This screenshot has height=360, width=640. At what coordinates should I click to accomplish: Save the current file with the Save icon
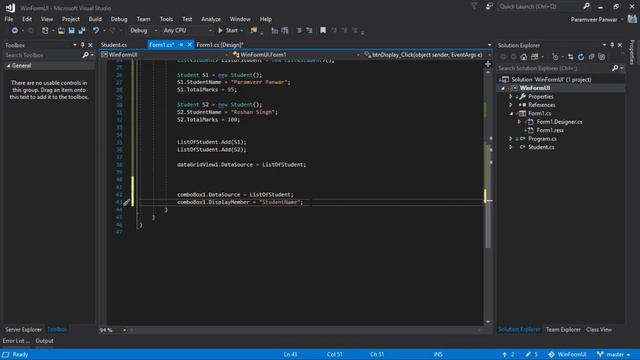[x=71, y=31]
